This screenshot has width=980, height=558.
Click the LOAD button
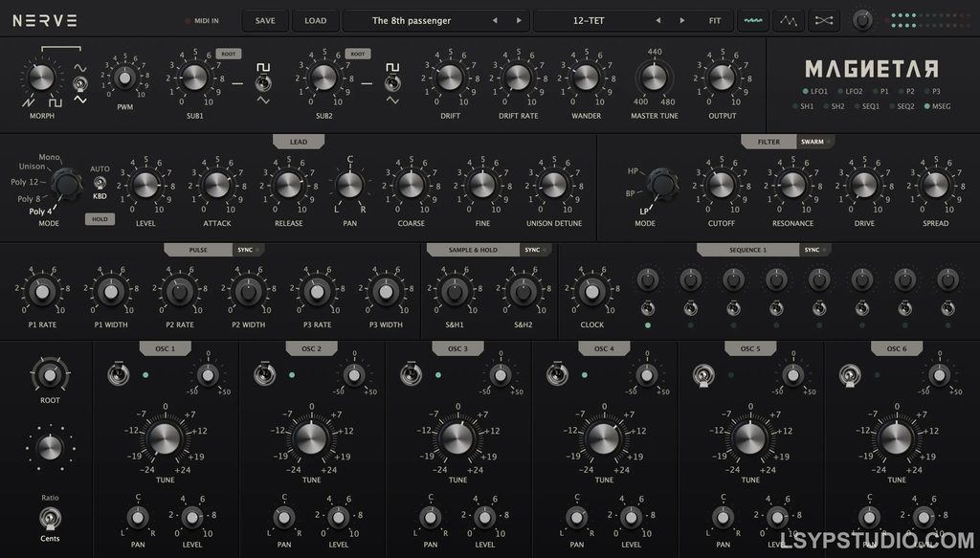click(316, 21)
